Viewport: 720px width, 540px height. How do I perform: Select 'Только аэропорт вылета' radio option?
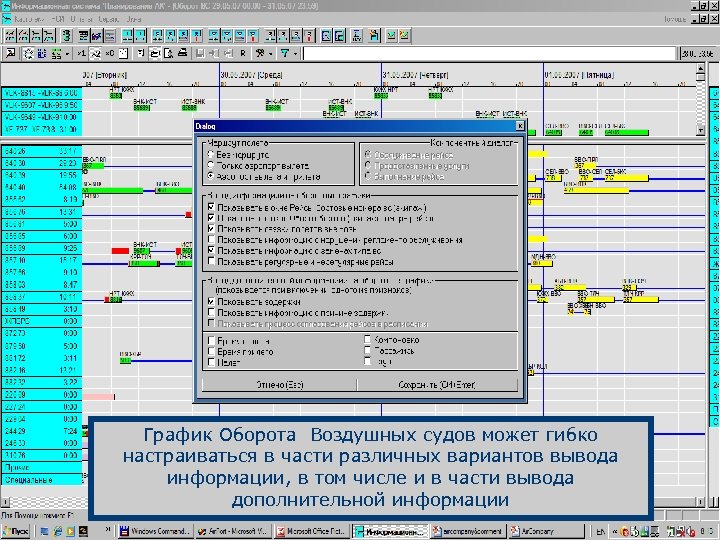pyautogui.click(x=211, y=165)
